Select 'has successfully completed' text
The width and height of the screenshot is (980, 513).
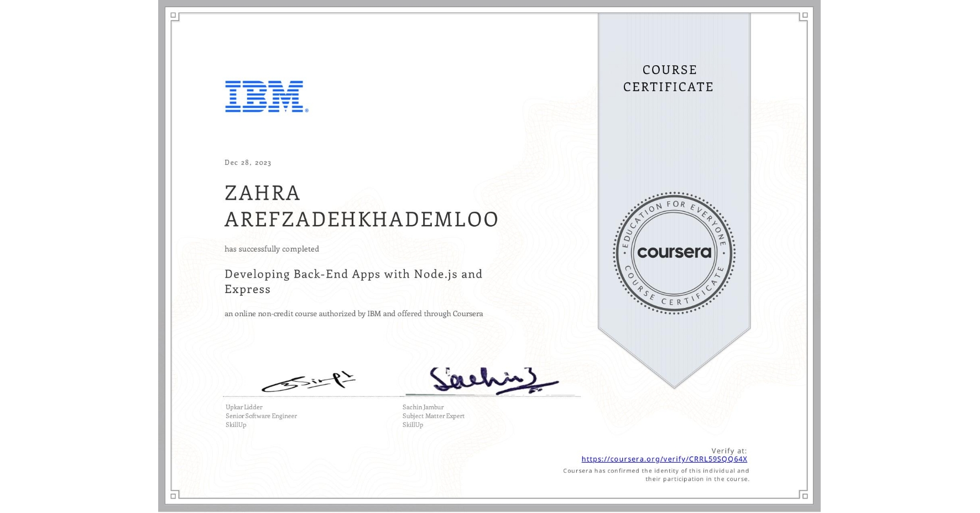[x=272, y=249]
